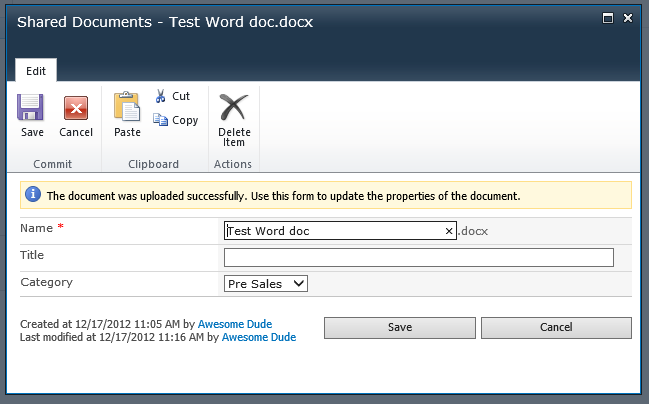This screenshot has width=649, height=404.
Task: Open the Category dropdown showing Pre Sales
Action: pyautogui.click(x=266, y=284)
